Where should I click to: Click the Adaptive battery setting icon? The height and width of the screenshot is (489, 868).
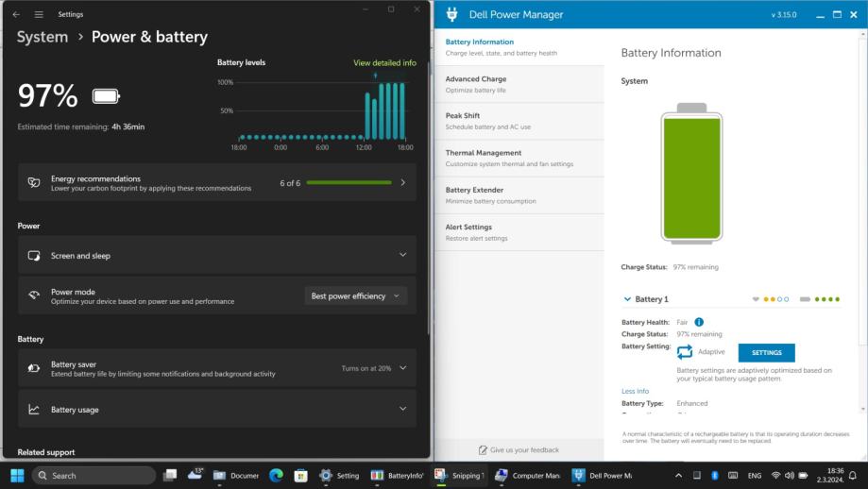pyautogui.click(x=685, y=352)
